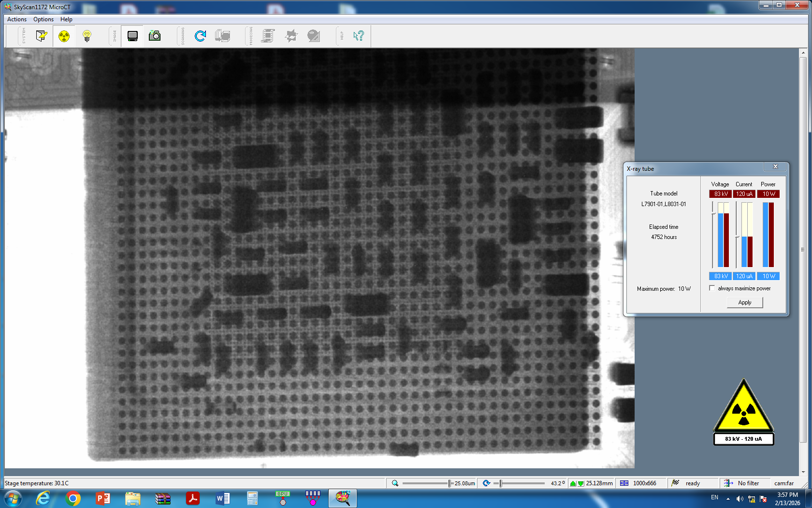This screenshot has width=812, height=508.
Task: Grab an image with the camera icon
Action: point(155,36)
